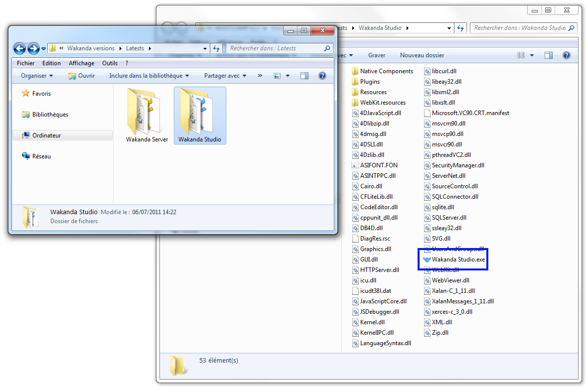Select Ordinateur in navigation pane
588x389 pixels.
tap(63, 135)
